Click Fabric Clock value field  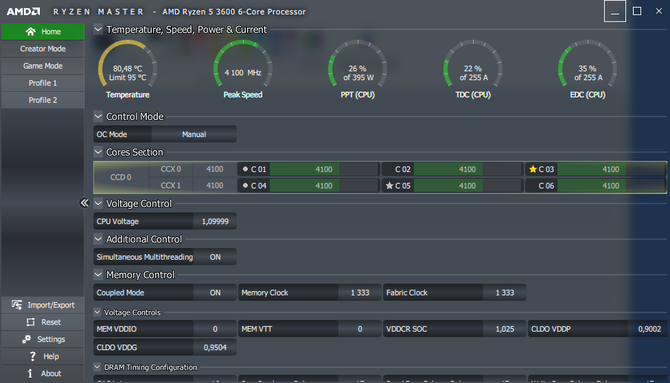coord(505,293)
